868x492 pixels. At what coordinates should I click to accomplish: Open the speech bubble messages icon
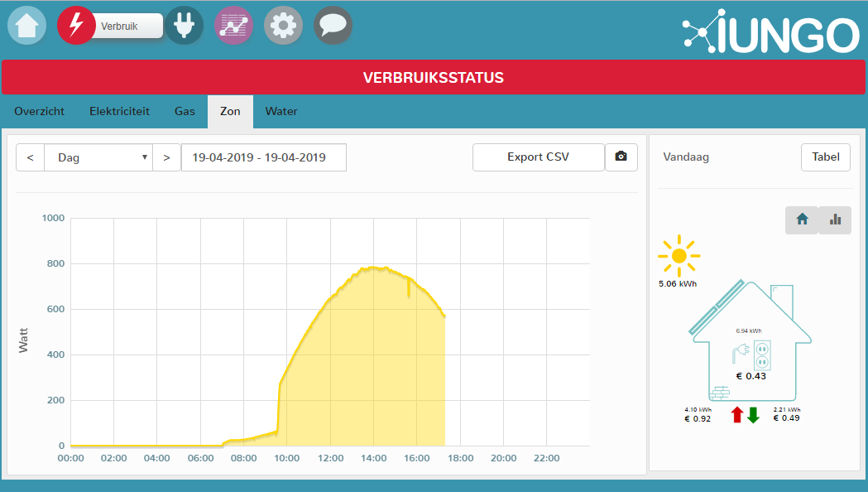[x=333, y=26]
